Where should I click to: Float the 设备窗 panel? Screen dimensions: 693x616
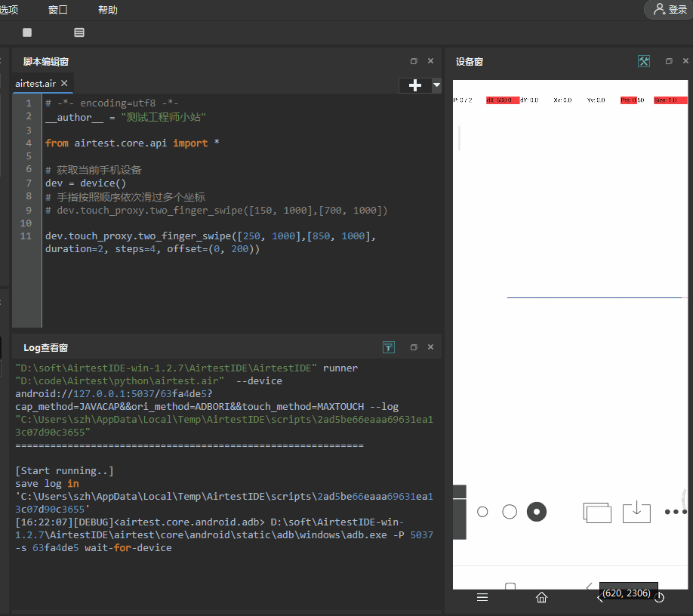[669, 61]
